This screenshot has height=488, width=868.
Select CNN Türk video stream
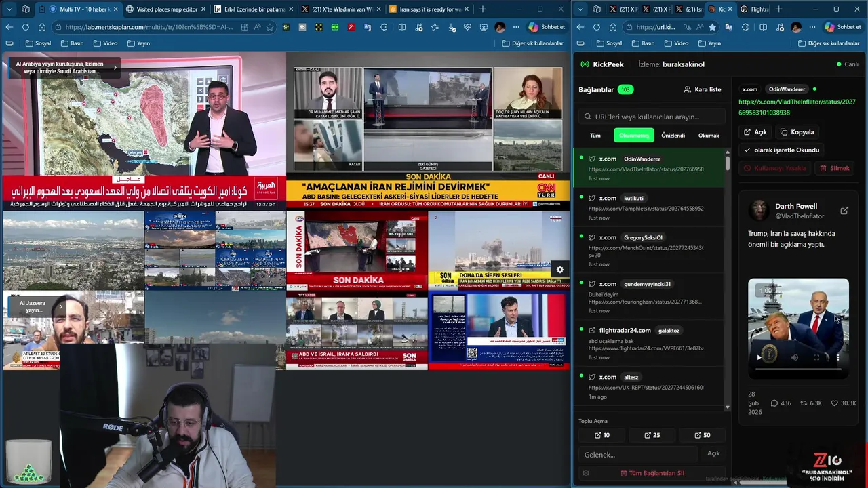pyautogui.click(x=428, y=130)
